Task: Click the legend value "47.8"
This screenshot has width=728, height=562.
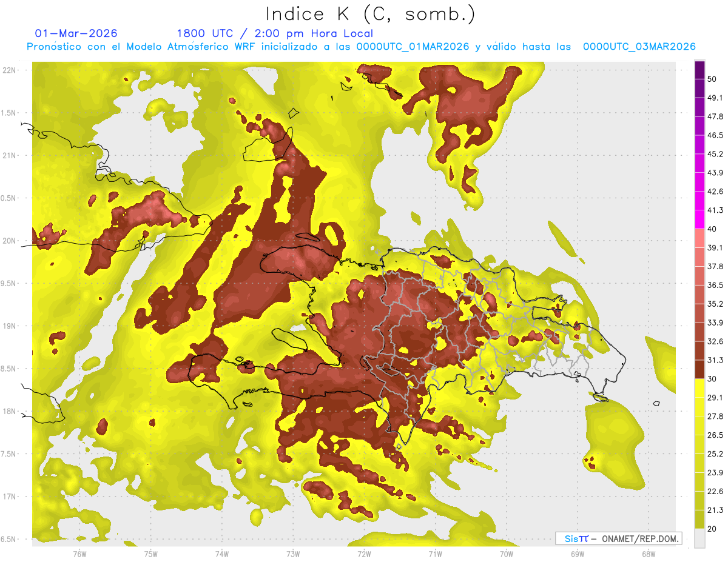Action: point(715,117)
